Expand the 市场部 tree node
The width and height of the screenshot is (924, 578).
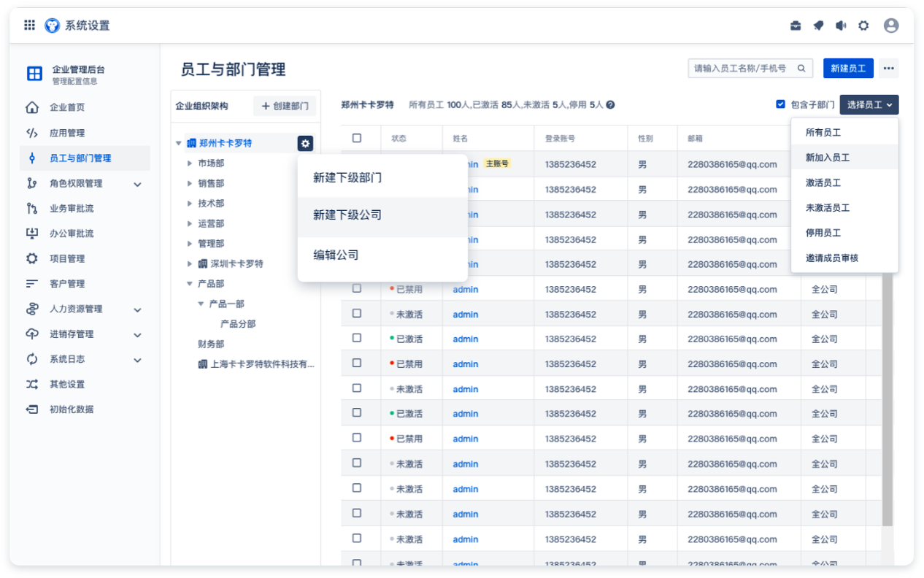tap(190, 163)
